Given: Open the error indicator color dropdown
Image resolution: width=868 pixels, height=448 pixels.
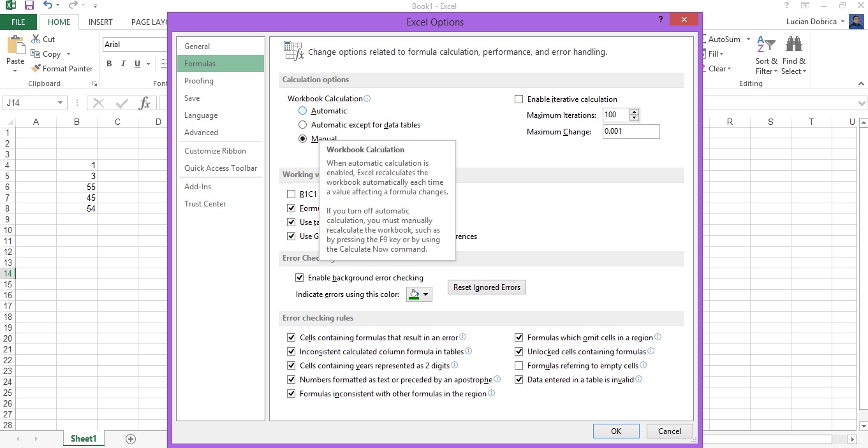Looking at the screenshot, I should pos(425,294).
